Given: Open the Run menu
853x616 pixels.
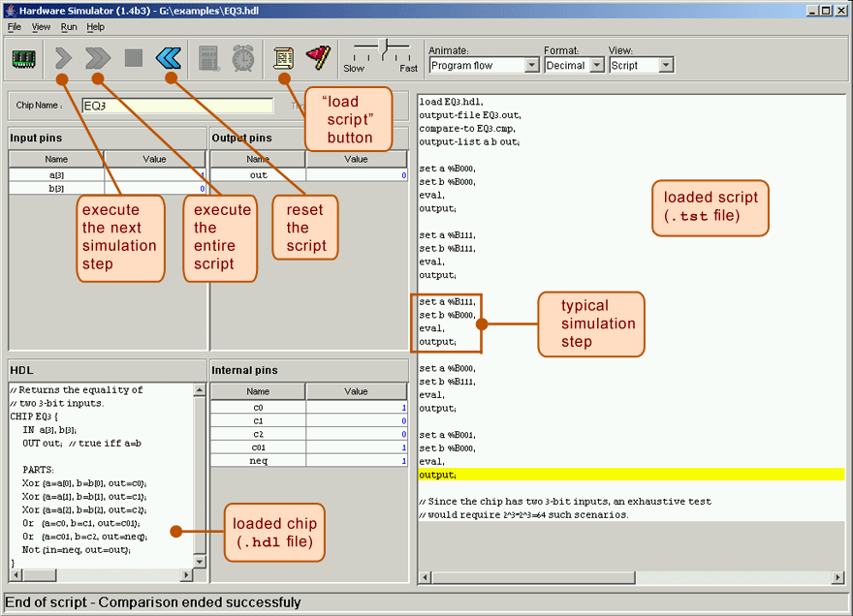Looking at the screenshot, I should click(x=69, y=27).
